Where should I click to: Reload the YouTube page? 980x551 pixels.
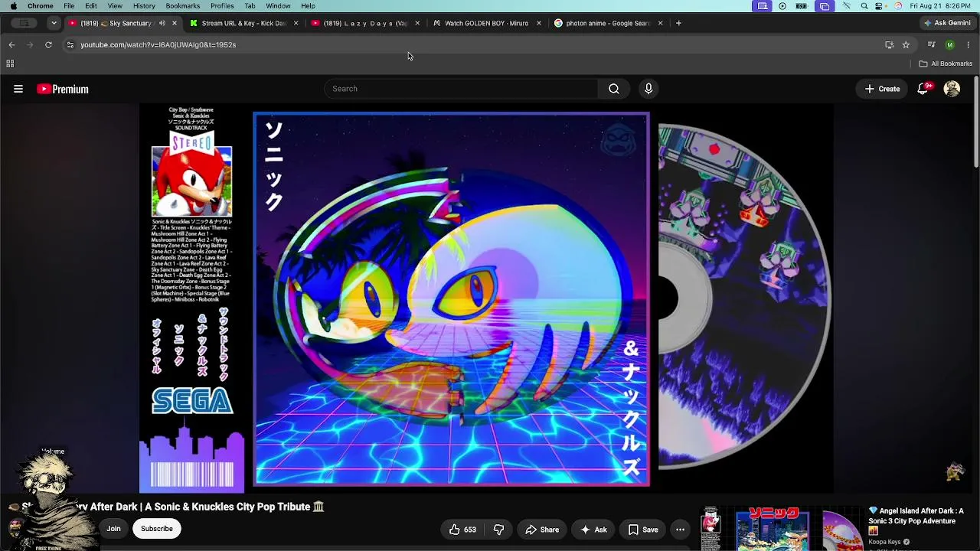pyautogui.click(x=48, y=45)
